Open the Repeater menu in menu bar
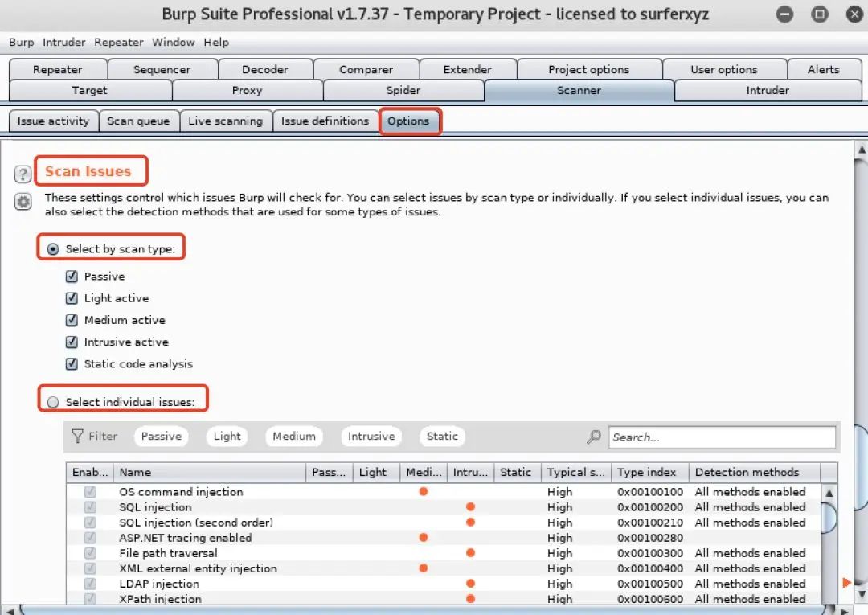The width and height of the screenshot is (868, 615). coord(118,42)
